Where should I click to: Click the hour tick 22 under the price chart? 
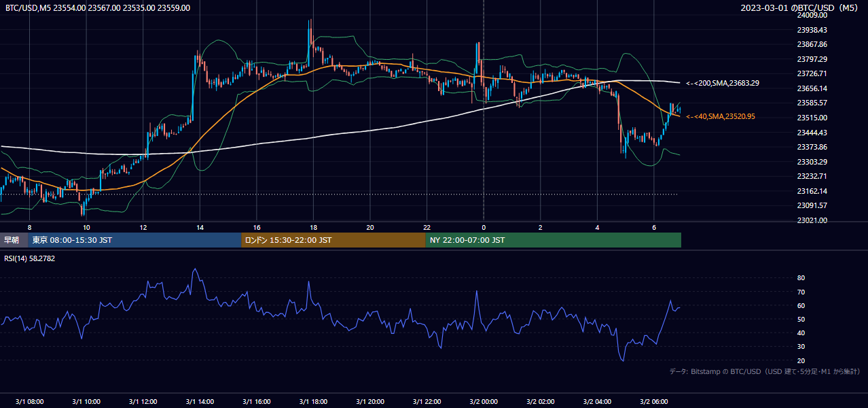point(427,227)
